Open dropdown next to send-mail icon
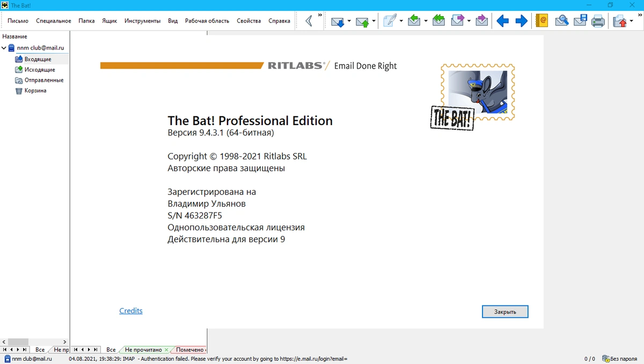This screenshot has width=644, height=364. [374, 21]
